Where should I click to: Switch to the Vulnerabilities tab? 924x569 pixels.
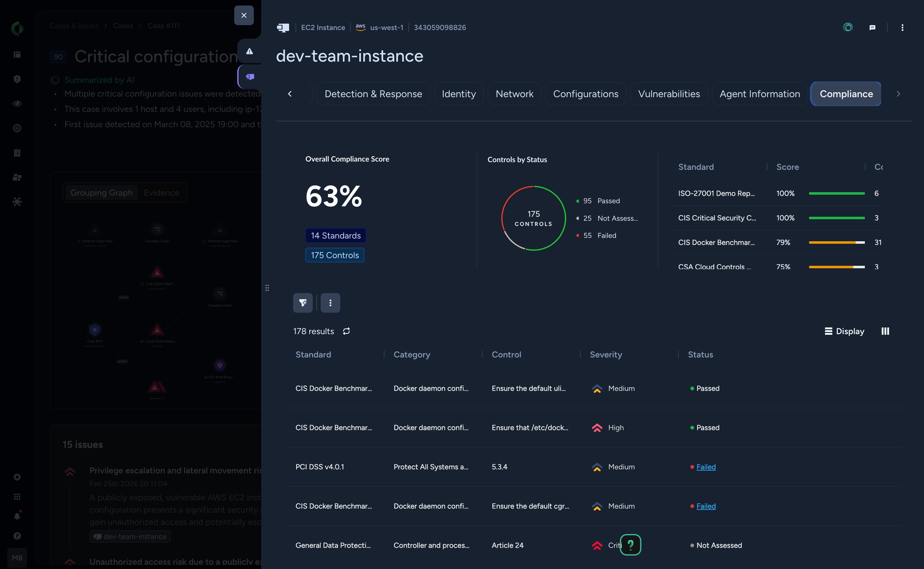[x=669, y=94]
